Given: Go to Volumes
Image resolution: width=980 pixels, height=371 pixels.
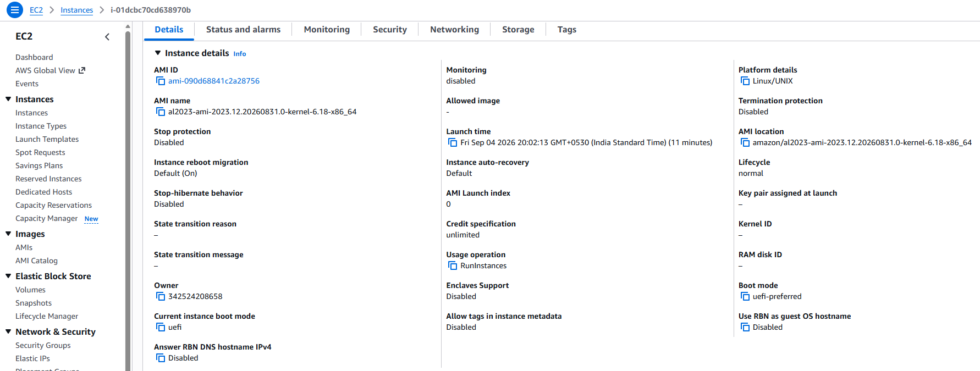Looking at the screenshot, I should 30,290.
